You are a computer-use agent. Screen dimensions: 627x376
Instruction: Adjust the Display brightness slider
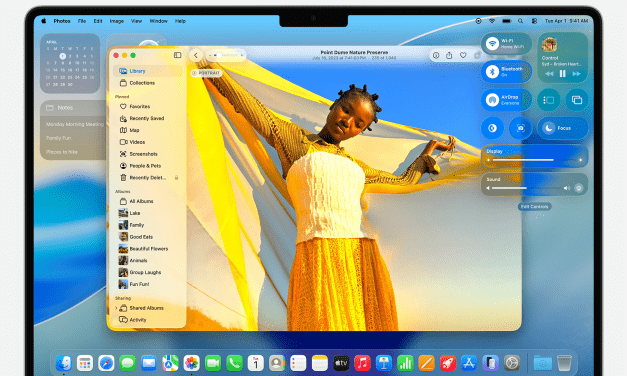pos(534,160)
